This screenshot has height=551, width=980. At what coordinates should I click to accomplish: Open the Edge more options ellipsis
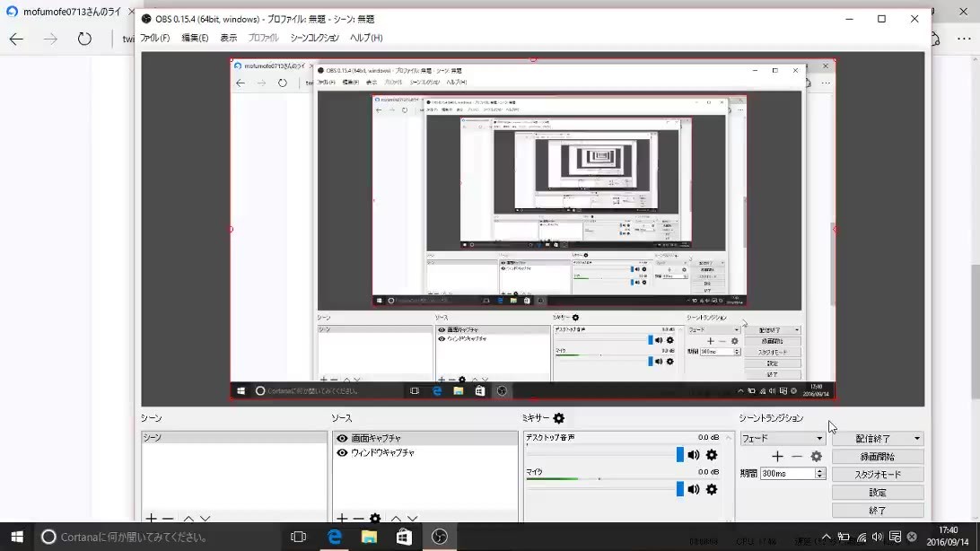964,39
